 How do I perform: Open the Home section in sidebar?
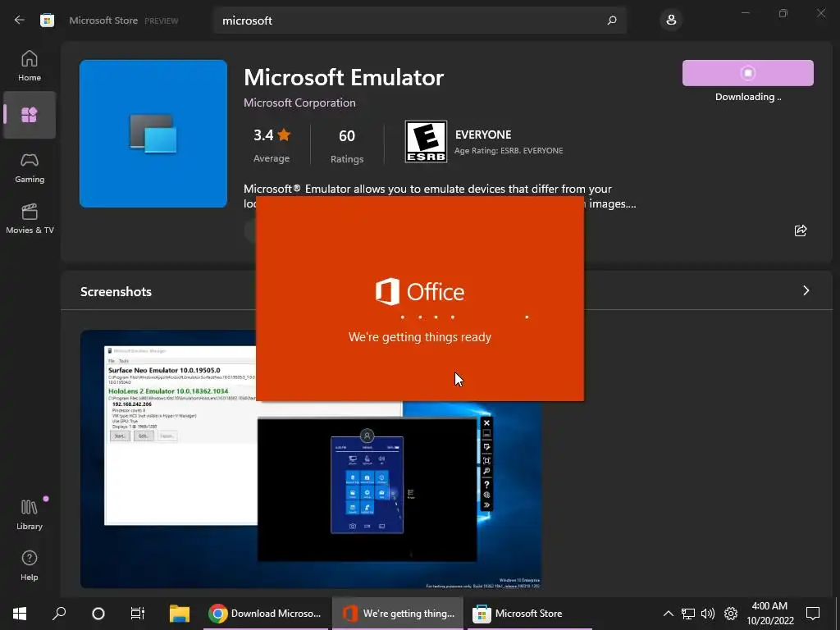point(30,66)
